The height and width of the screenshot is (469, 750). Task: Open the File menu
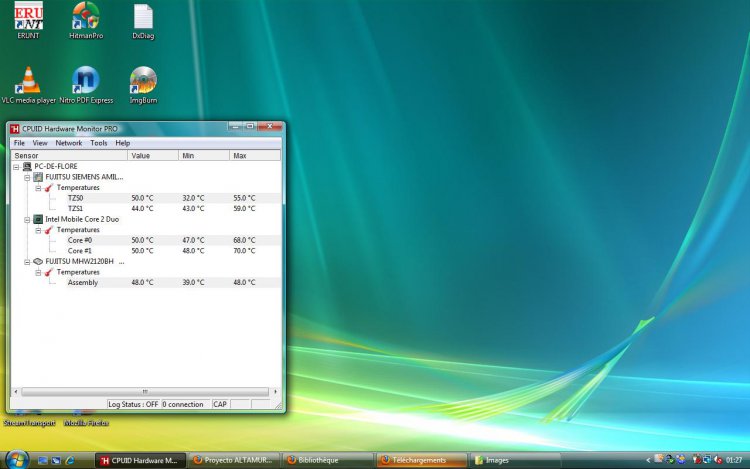coord(19,143)
